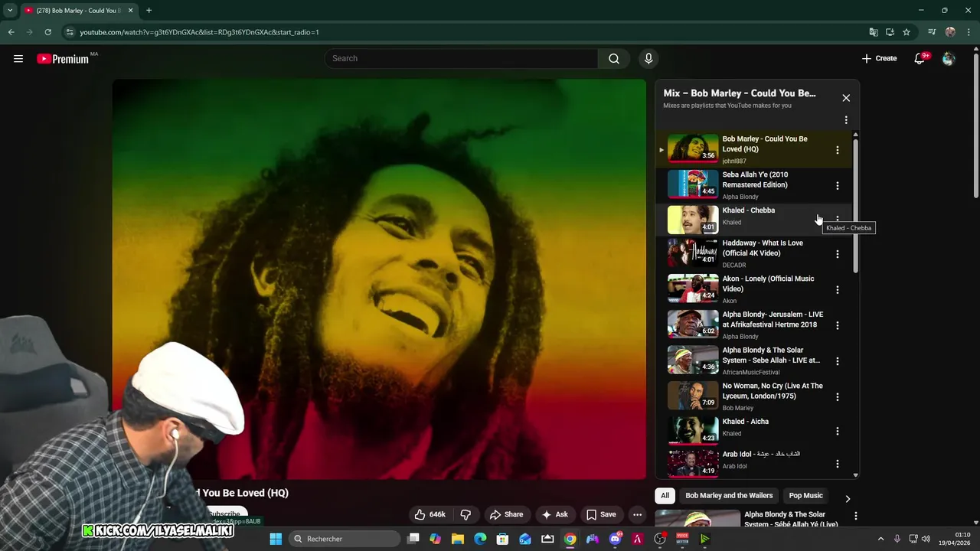Open the translate page icon

pos(873,32)
